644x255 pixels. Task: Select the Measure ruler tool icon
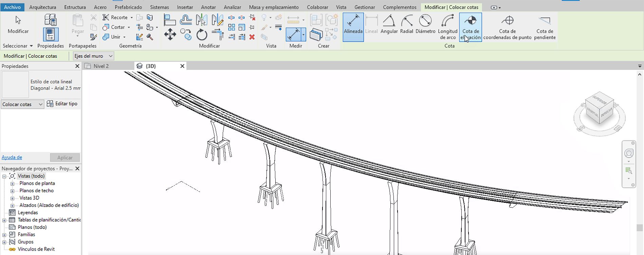point(293,19)
